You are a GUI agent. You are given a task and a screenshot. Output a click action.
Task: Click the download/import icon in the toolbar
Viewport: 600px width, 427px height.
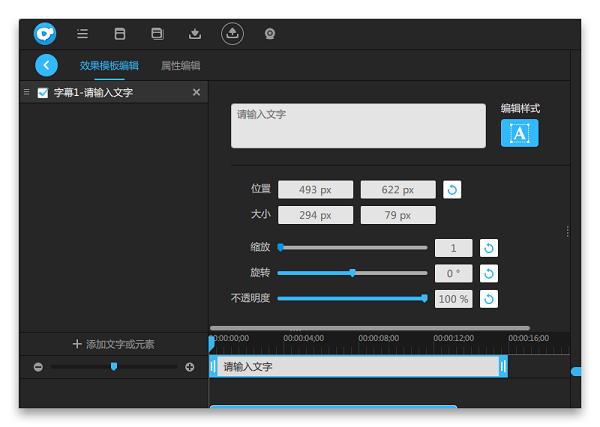click(x=195, y=33)
